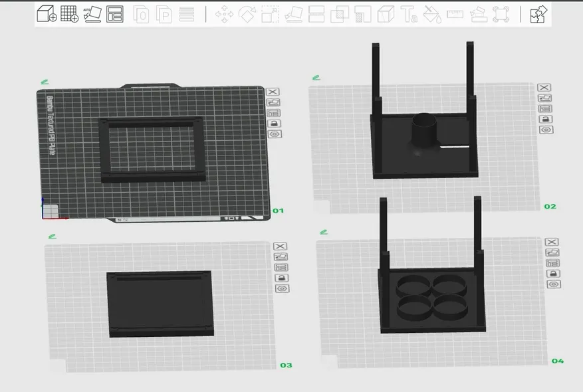Arrange objects on plate 02
Screen dimensions: 583x392
546,108
